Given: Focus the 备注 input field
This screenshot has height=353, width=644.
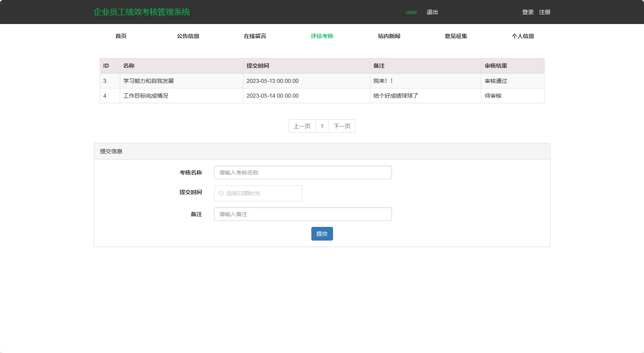Looking at the screenshot, I should [x=303, y=214].
